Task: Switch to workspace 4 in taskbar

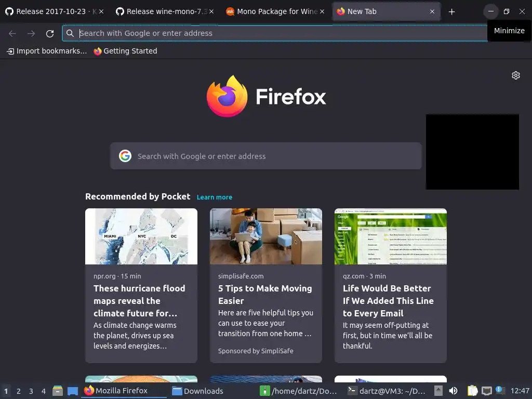Action: (44, 391)
